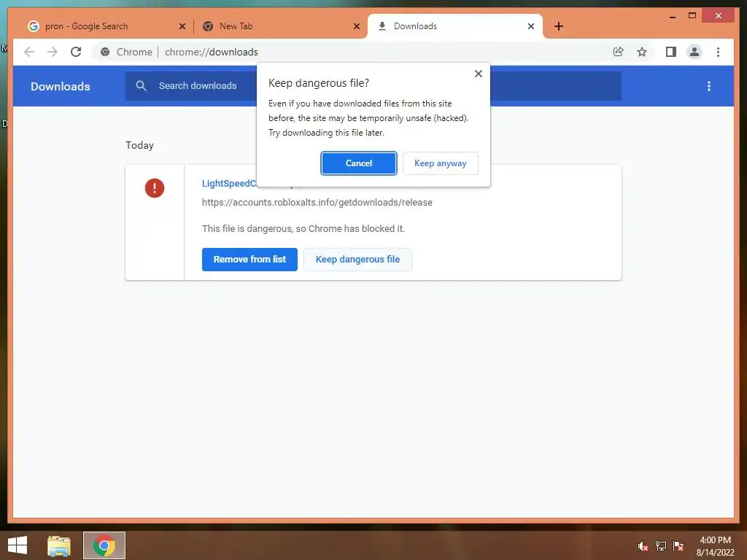Choose Keep anyway in the dialog
The height and width of the screenshot is (560, 747).
(x=440, y=163)
